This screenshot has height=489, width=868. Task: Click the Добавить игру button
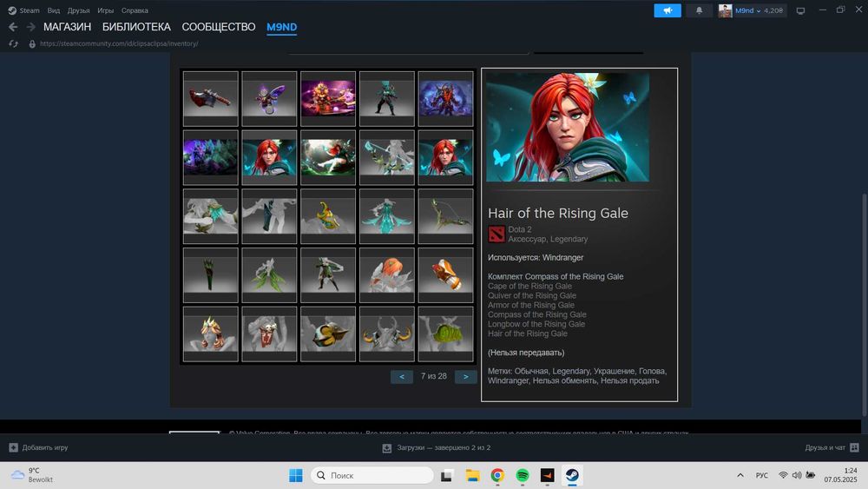38,447
